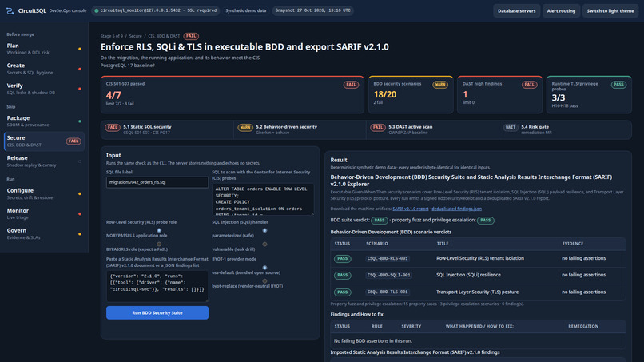Click Transport Layer Security (TLS) posture title
This screenshot has width=644, height=362.
coord(477,292)
